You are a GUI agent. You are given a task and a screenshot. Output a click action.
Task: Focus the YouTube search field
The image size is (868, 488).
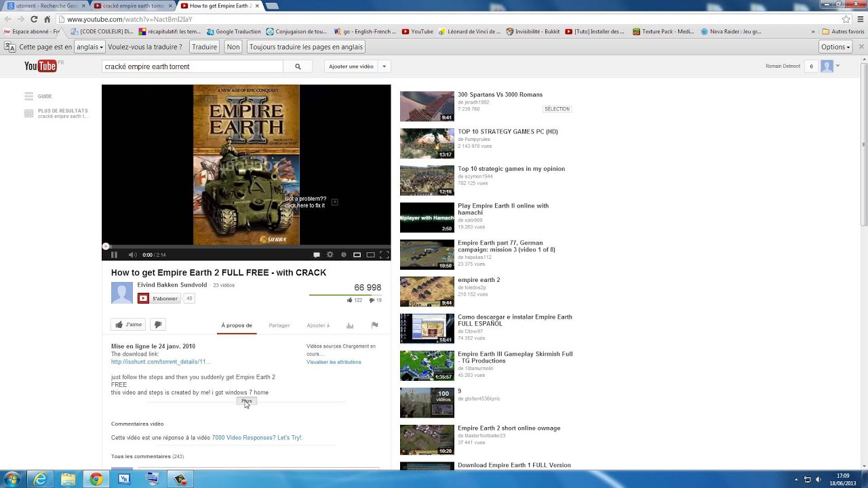point(192,66)
